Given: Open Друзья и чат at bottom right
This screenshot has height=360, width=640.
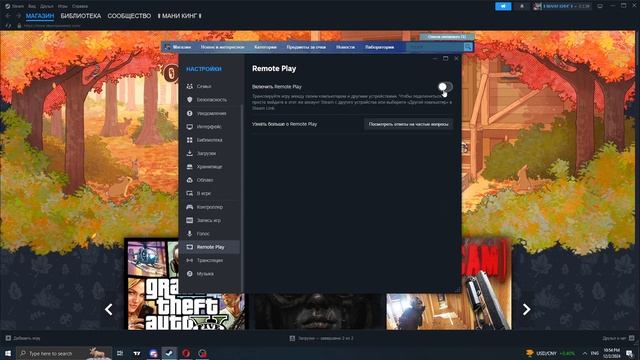Looking at the screenshot, I should coord(618,338).
